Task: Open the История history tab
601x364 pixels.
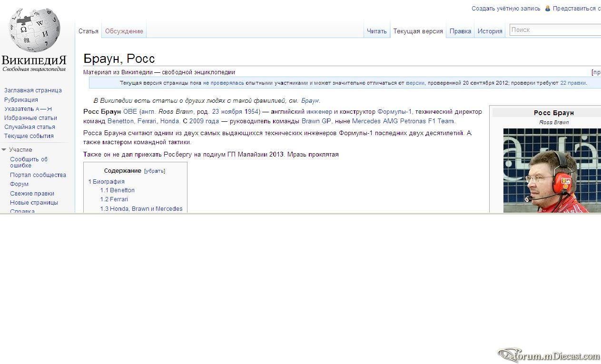Action: click(x=490, y=31)
